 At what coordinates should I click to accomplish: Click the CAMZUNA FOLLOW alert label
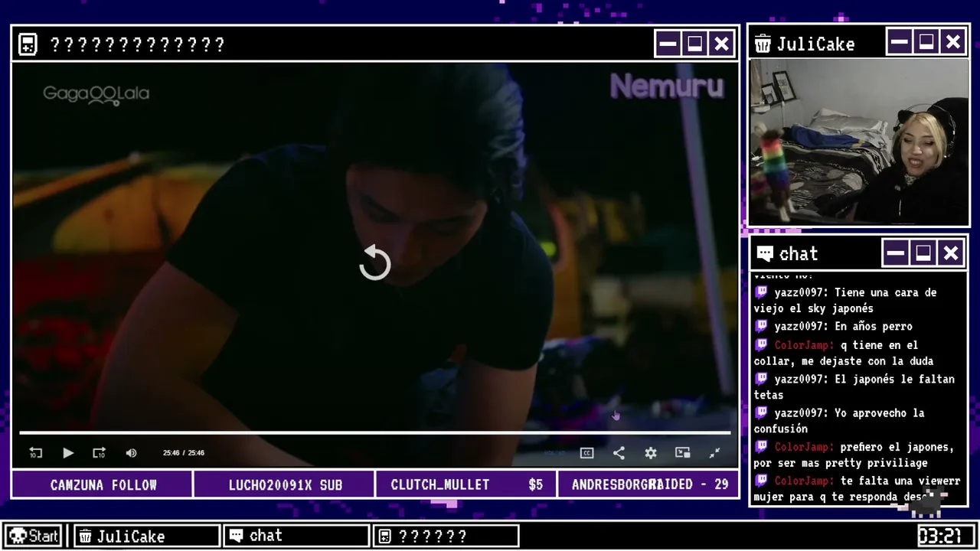coord(103,485)
